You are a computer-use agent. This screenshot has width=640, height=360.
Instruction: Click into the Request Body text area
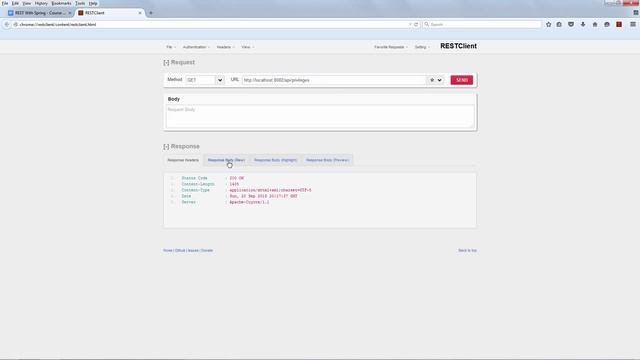pos(320,116)
